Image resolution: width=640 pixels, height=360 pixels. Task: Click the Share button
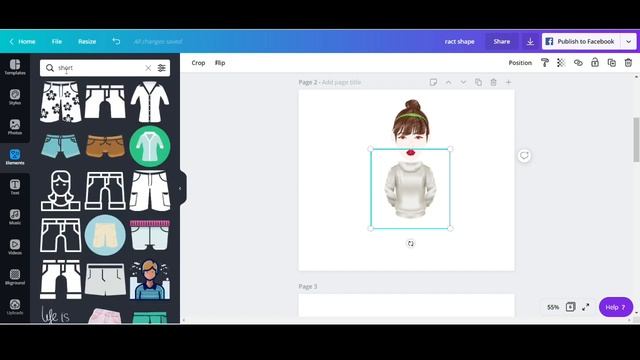pos(502,41)
